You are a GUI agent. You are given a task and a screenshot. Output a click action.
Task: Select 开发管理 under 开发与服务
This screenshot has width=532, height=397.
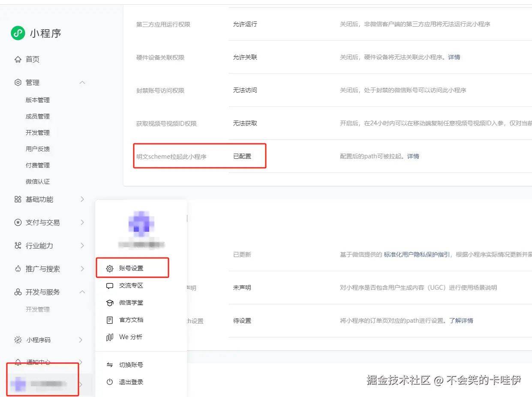(38, 309)
